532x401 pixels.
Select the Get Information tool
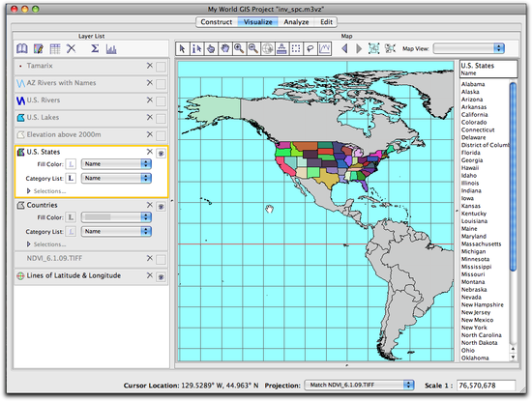[x=196, y=49]
